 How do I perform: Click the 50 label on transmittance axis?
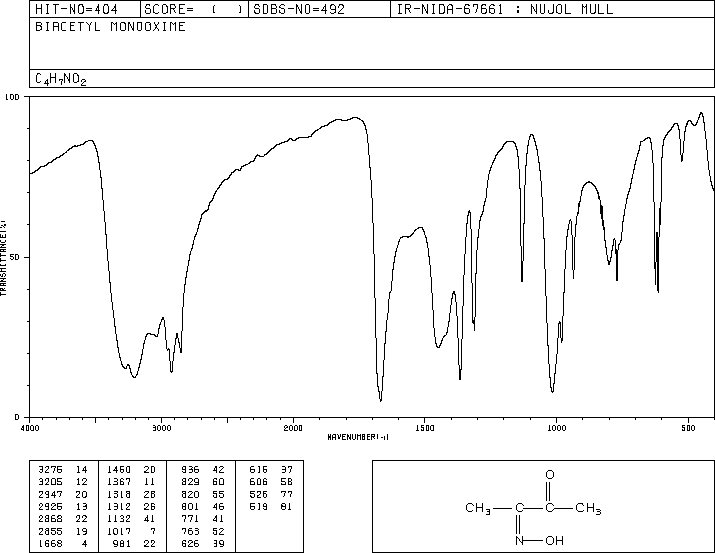click(x=15, y=257)
